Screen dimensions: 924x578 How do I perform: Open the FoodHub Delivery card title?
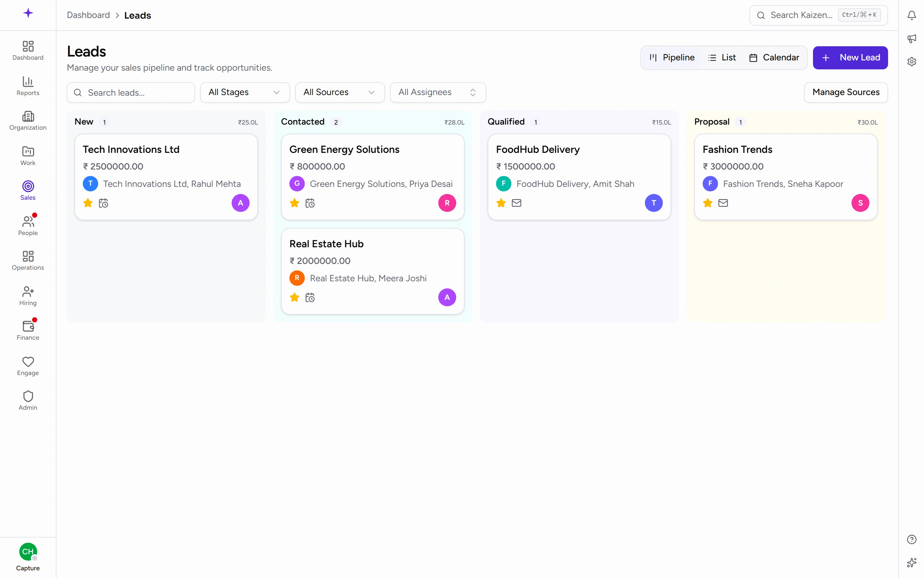click(x=538, y=149)
